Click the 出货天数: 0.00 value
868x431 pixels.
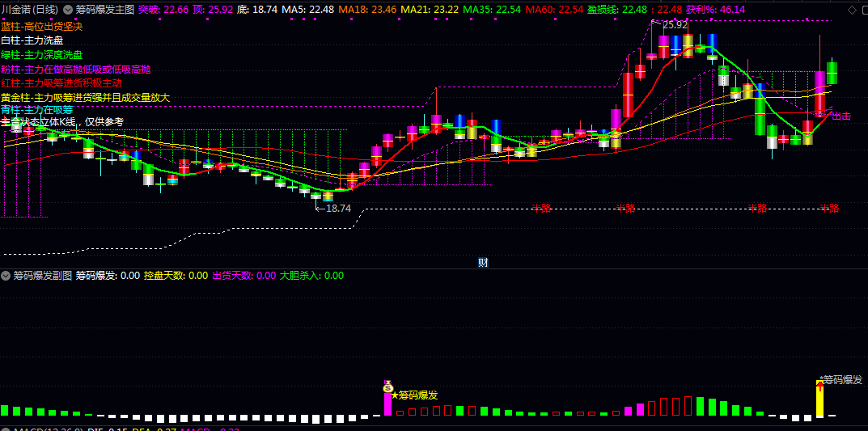point(244,276)
